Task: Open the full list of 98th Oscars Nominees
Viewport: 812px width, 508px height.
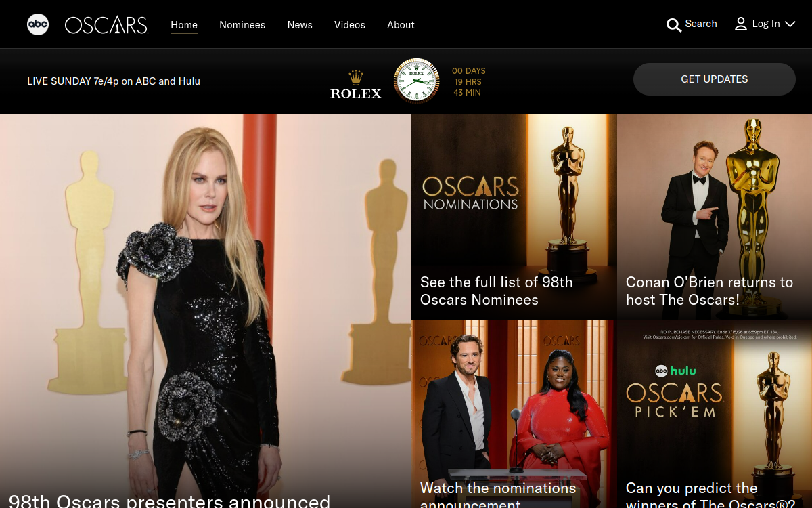Action: 513,217
